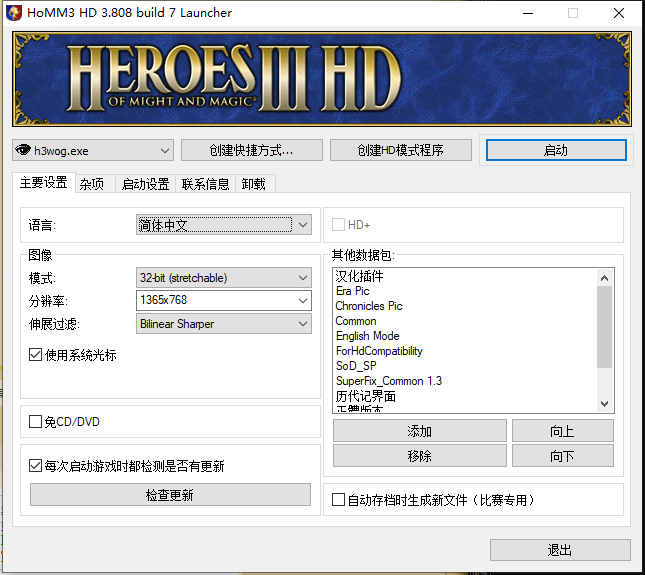Click the data pack list scroll-up arrow
The width and height of the screenshot is (645, 575).
point(604,278)
